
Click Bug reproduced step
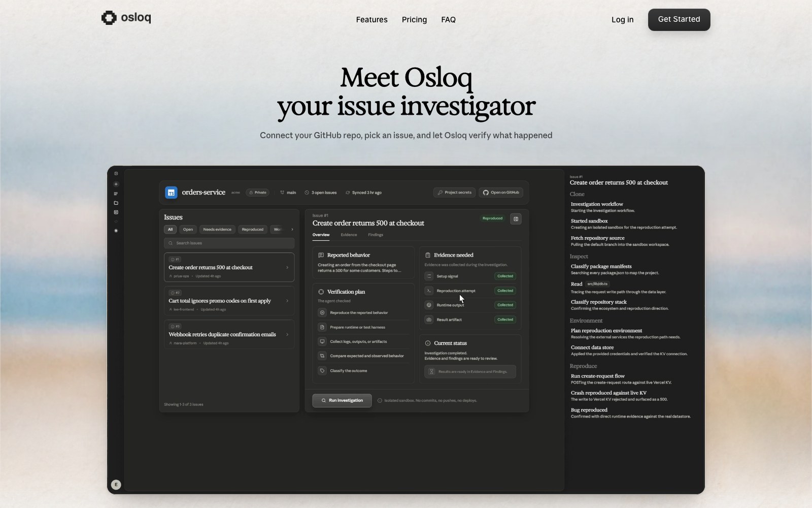[630, 413]
